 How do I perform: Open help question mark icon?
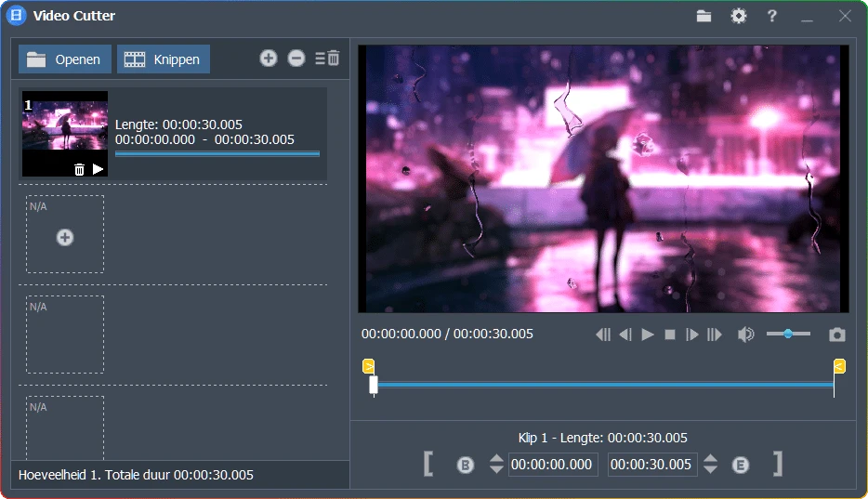(771, 16)
